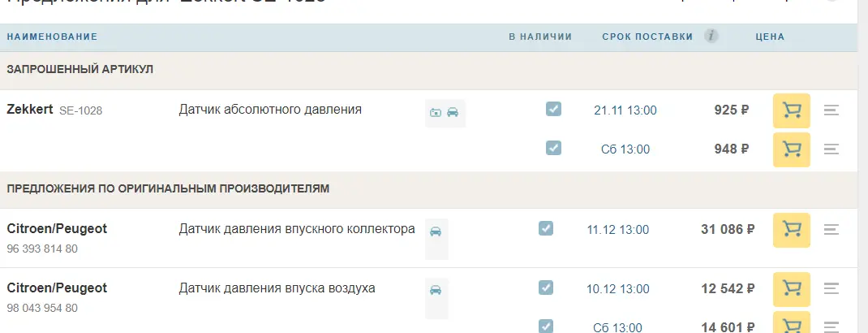Sort by Наименование column header
868x333 pixels.
point(52,37)
